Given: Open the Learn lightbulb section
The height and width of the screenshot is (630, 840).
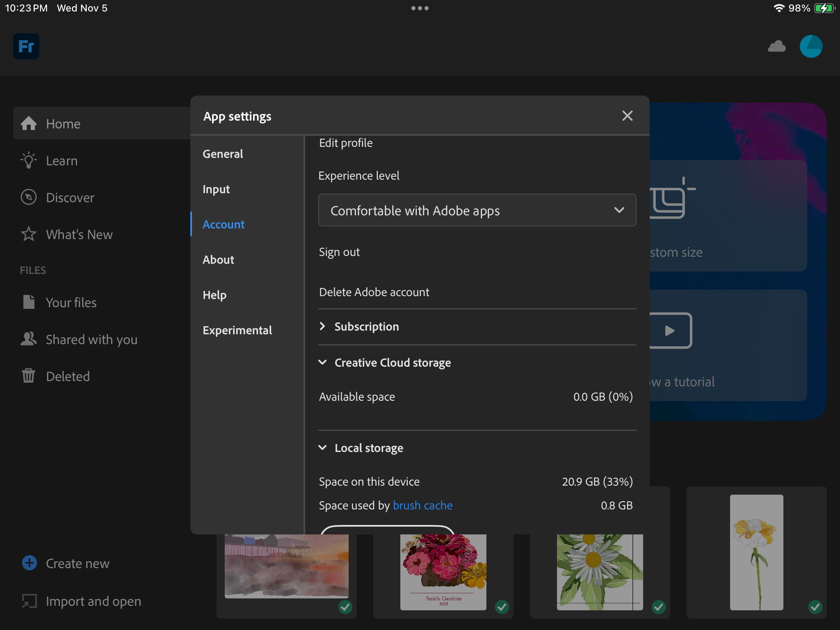Looking at the screenshot, I should coord(62,160).
